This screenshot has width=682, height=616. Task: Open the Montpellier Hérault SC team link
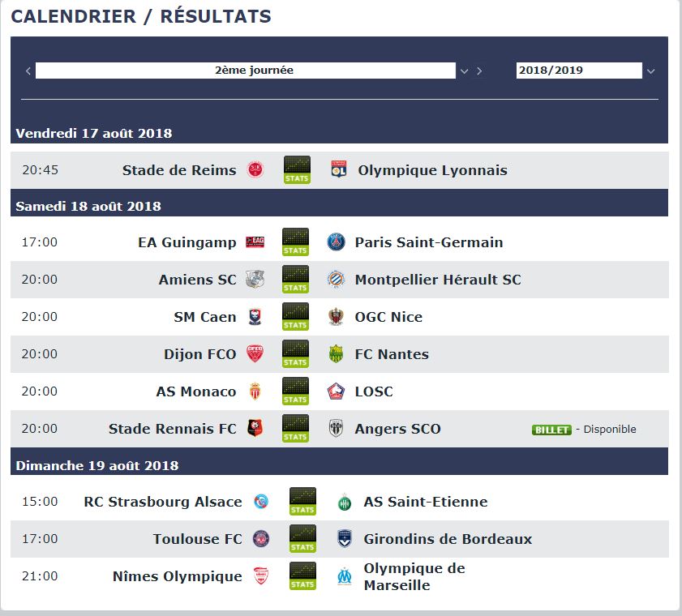pyautogui.click(x=438, y=280)
